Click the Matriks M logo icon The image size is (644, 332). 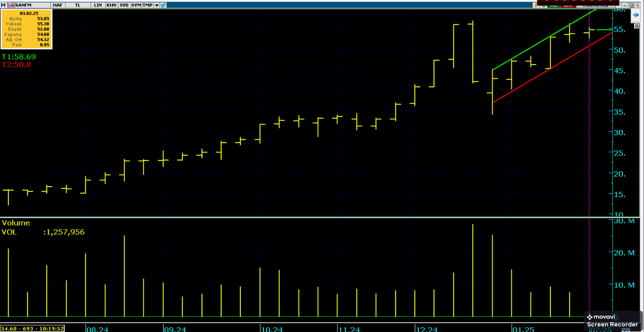(3, 5)
